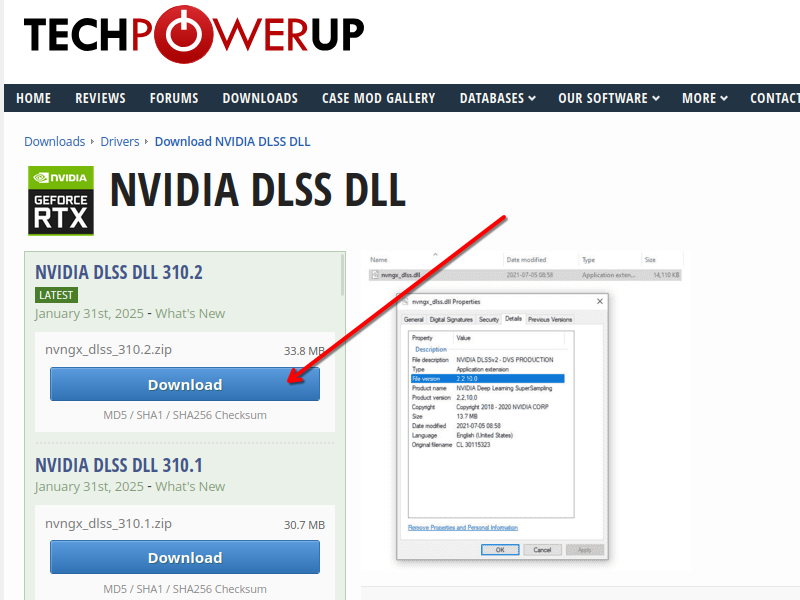
Task: Download nvngx_dlss_310.1.zip
Action: 185,558
